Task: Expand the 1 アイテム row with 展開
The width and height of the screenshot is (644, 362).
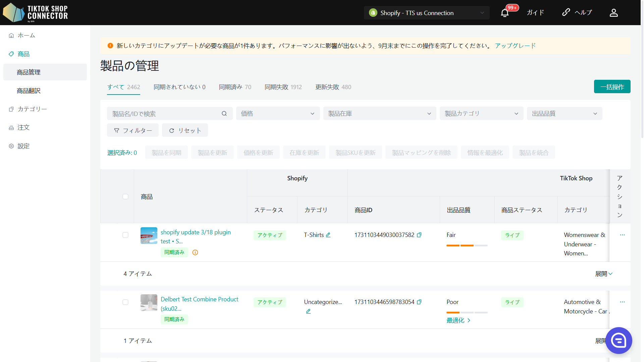Action: tap(601, 341)
